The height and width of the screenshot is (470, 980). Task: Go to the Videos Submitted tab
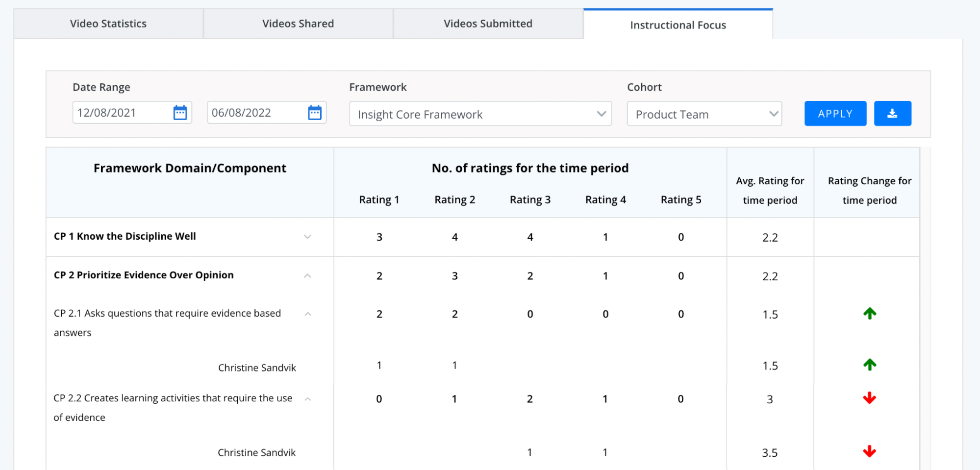click(x=488, y=24)
